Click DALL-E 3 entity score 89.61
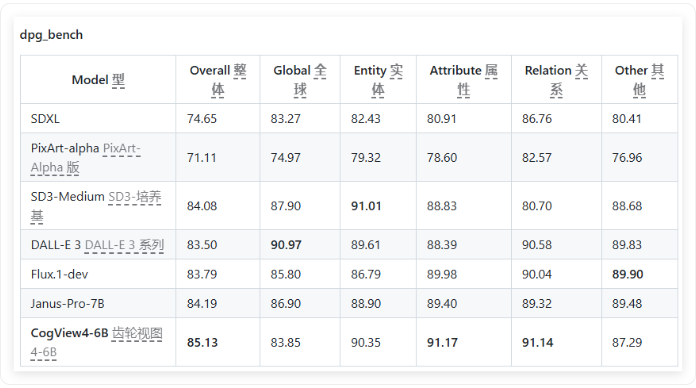This screenshot has width=696, height=388. [x=366, y=245]
